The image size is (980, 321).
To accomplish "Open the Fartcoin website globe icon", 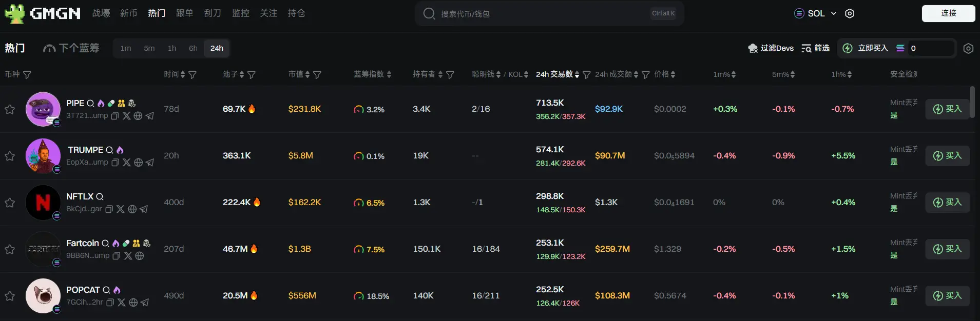I will coord(140,256).
